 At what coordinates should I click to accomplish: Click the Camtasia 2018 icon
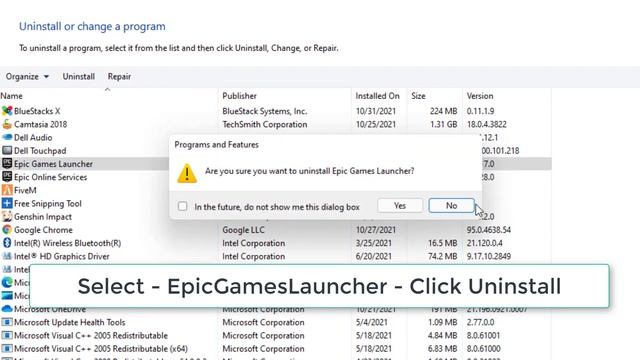pyautogui.click(x=7, y=124)
